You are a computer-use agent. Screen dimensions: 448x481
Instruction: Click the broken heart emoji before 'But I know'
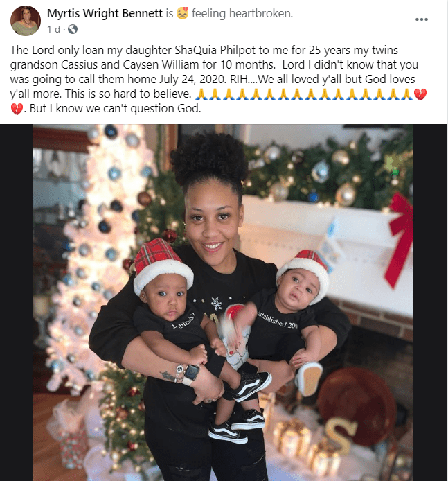(17, 109)
